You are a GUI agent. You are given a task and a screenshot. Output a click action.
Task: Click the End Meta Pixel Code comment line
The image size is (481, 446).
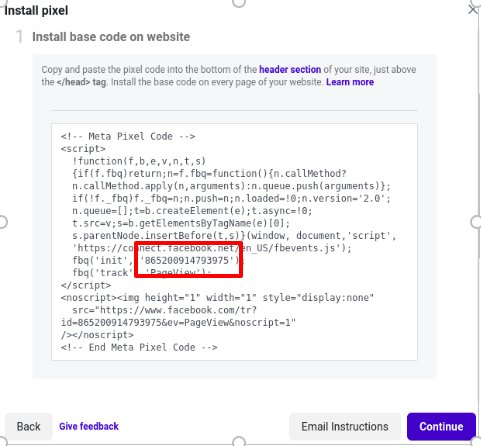[139, 347]
